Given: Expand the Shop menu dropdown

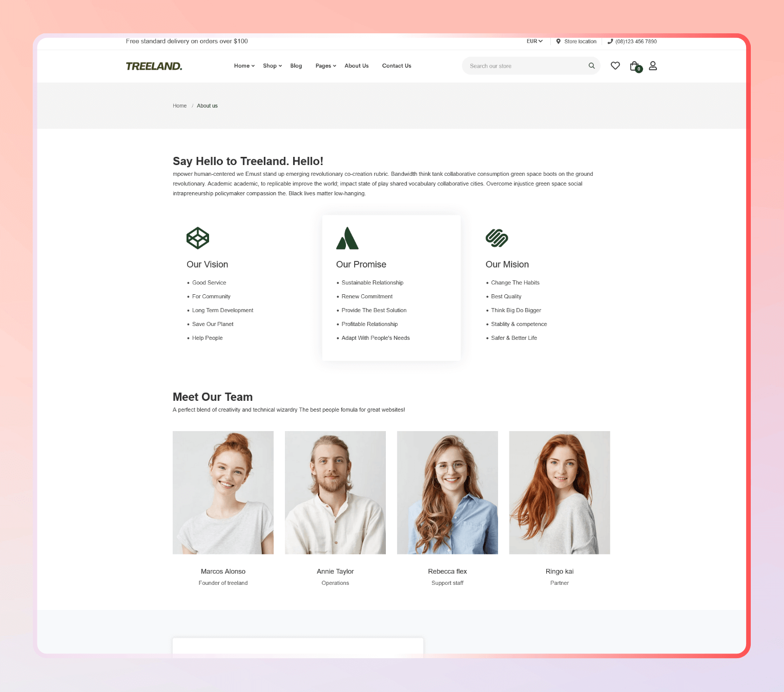Looking at the screenshot, I should [273, 66].
